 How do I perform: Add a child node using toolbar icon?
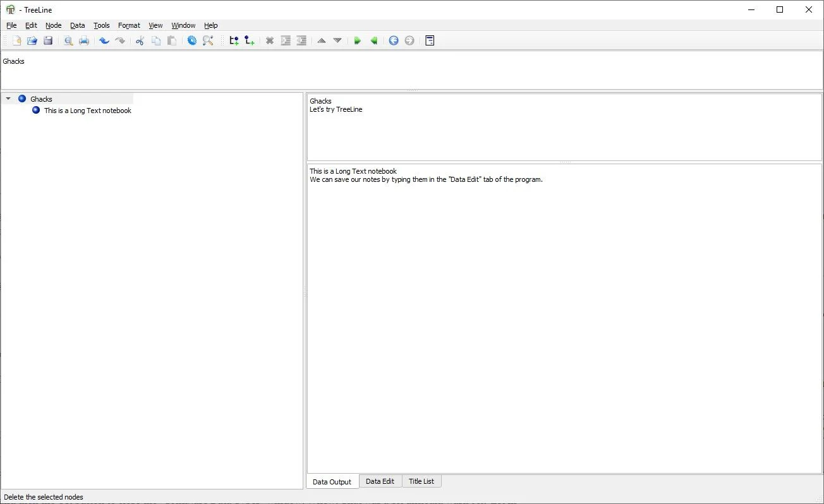point(250,40)
